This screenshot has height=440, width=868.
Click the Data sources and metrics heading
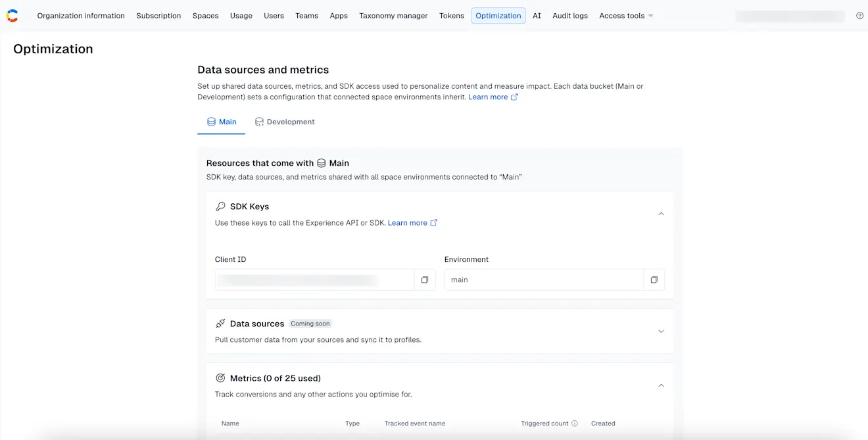(x=263, y=70)
